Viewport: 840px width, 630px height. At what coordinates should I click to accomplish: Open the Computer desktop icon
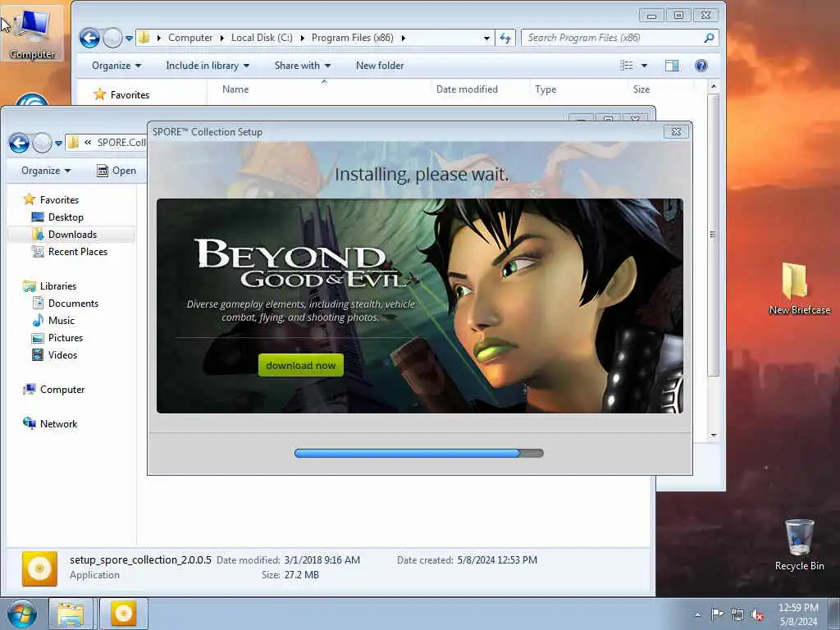coord(32,32)
